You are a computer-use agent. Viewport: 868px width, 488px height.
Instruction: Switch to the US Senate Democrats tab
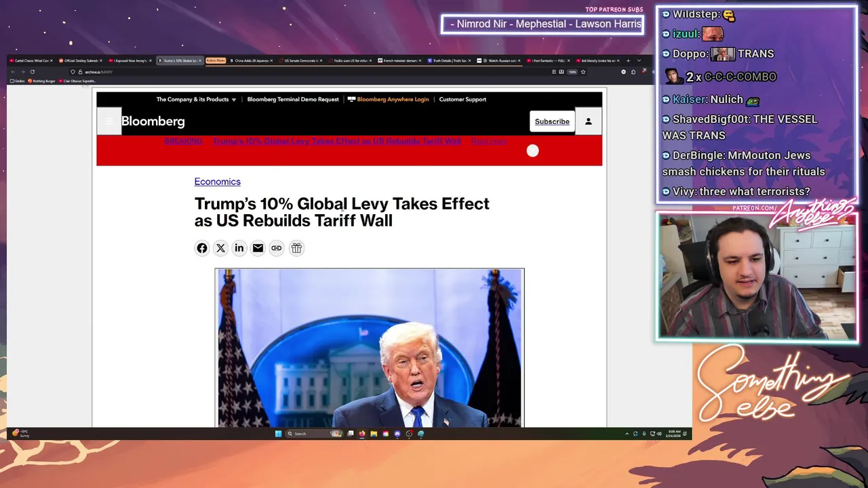pyautogui.click(x=301, y=61)
